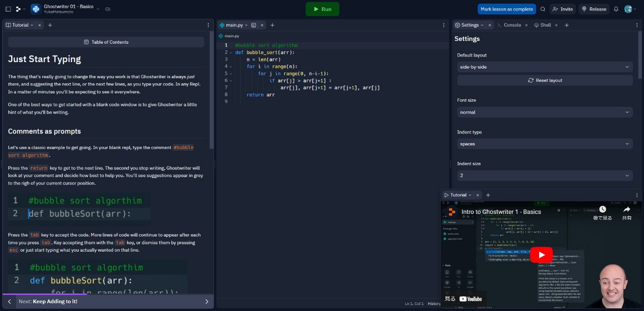
Task: Fold the for j loop on line 5
Action: coord(231,74)
